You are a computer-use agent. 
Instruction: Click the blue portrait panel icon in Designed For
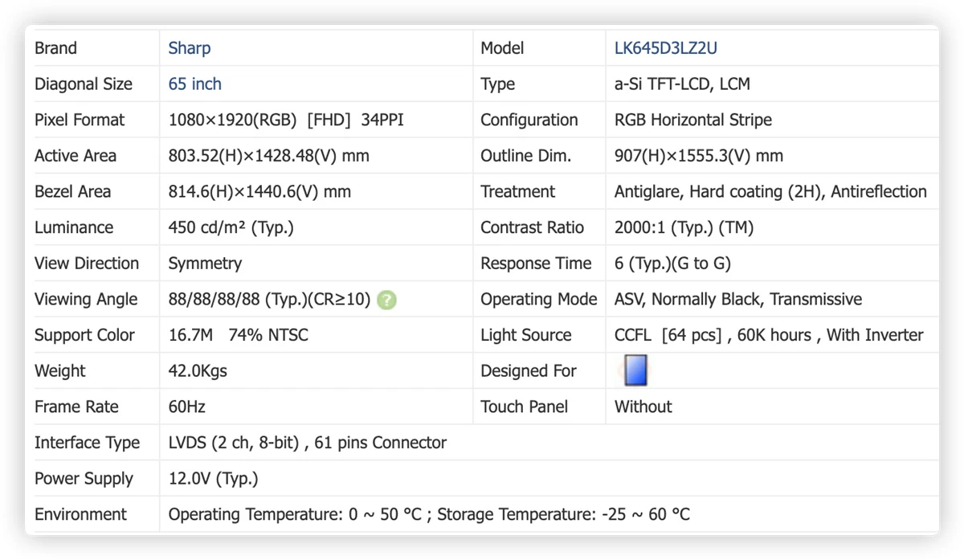[635, 370]
